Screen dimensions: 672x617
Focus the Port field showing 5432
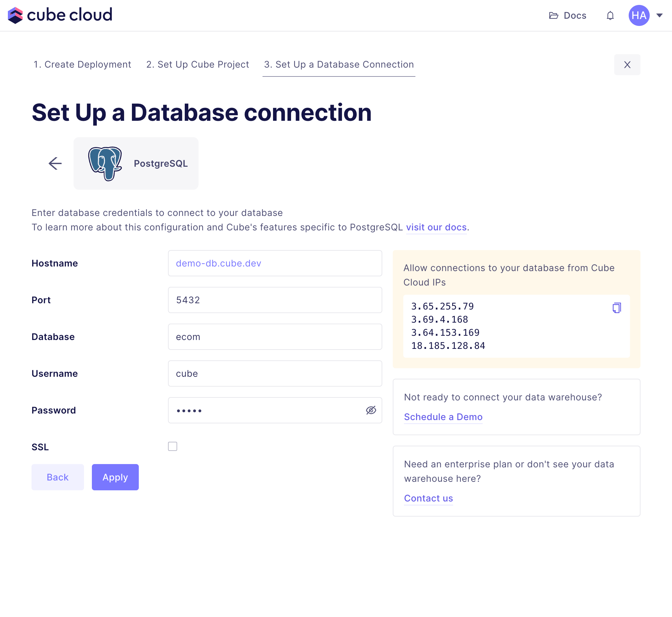[275, 300]
